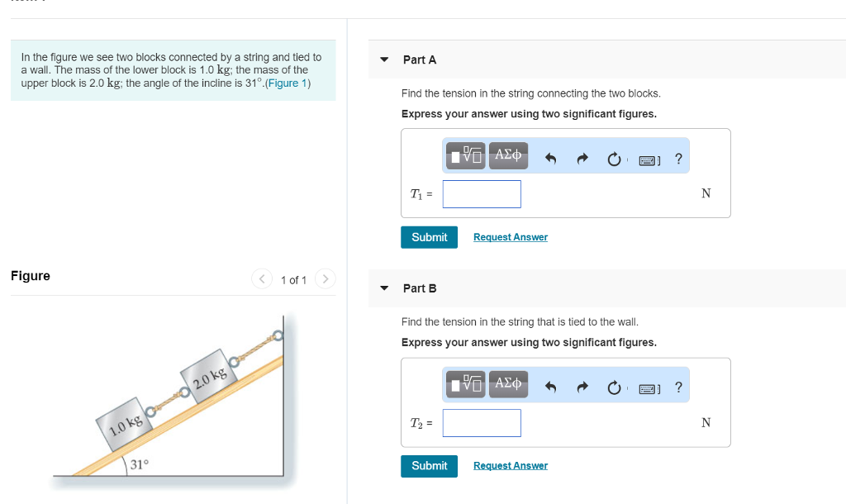Collapse the Part B section
846x504 pixels.
click(383, 288)
